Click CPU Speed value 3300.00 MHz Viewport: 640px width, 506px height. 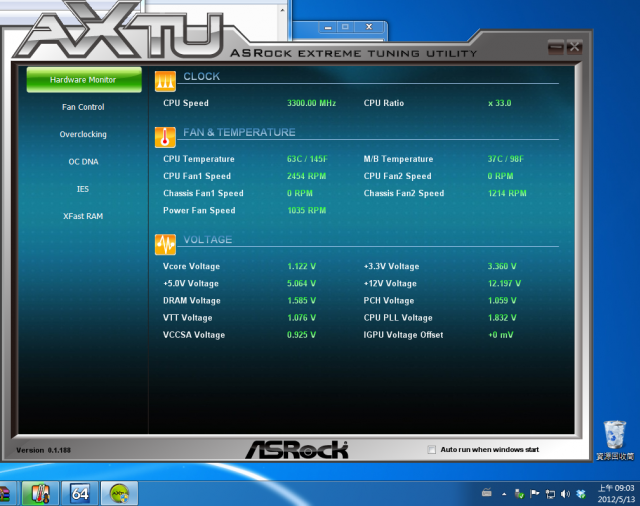311,103
